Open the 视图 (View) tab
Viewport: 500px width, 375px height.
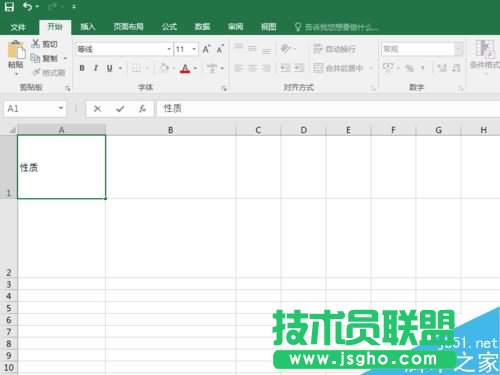(x=268, y=27)
